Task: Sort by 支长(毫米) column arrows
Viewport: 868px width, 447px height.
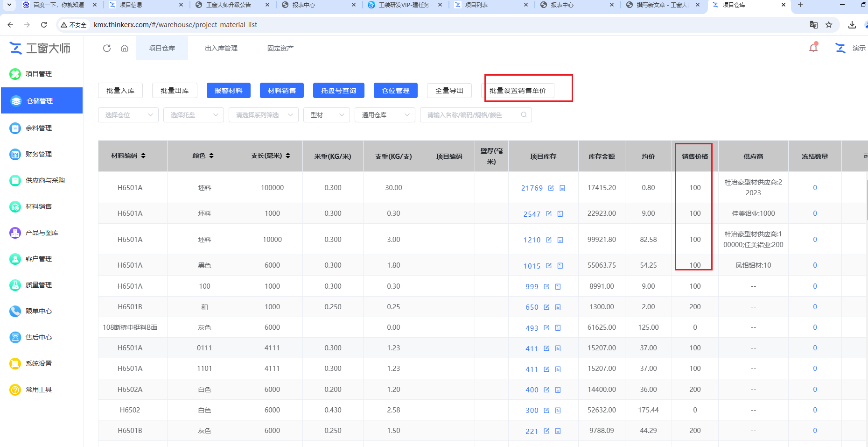Action: (288, 156)
